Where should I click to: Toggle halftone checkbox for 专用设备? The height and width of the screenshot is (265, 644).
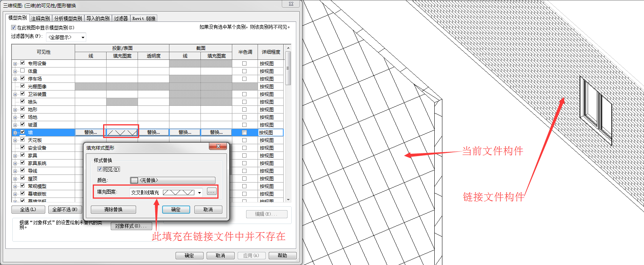pyautogui.click(x=244, y=64)
